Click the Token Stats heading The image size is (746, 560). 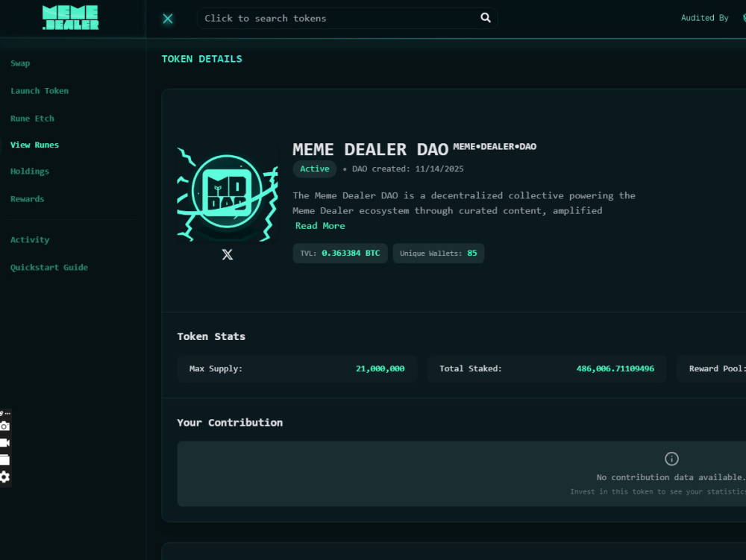tap(211, 336)
